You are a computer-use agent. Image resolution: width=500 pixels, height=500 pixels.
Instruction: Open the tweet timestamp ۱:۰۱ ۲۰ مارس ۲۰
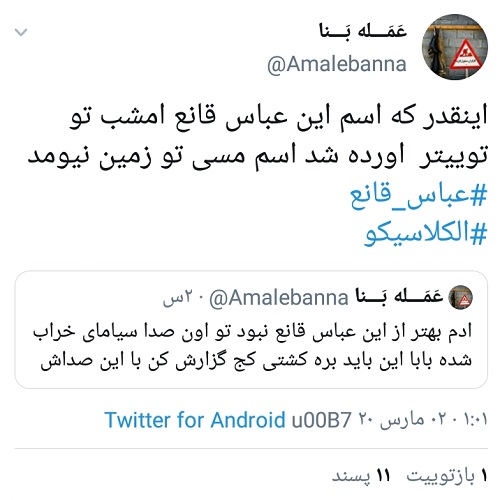[x=423, y=420]
